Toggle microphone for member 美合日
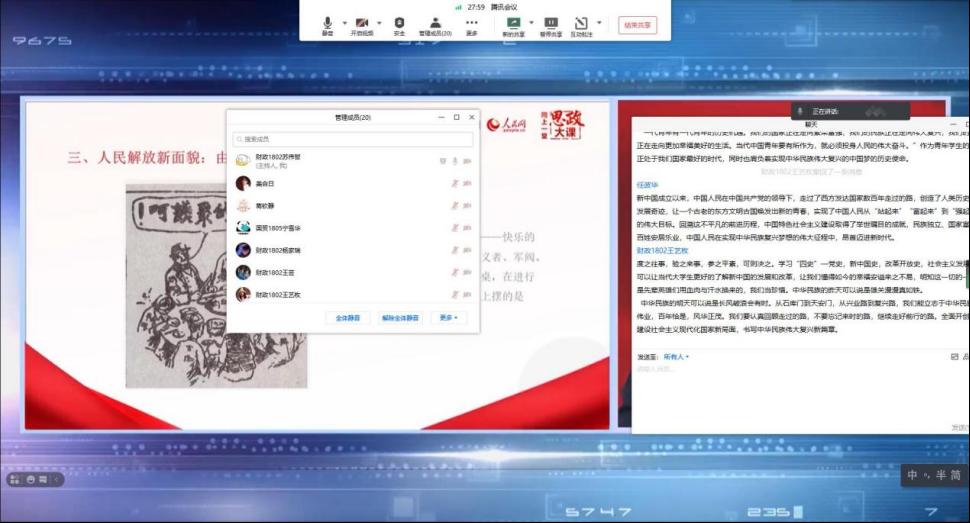 [455, 183]
